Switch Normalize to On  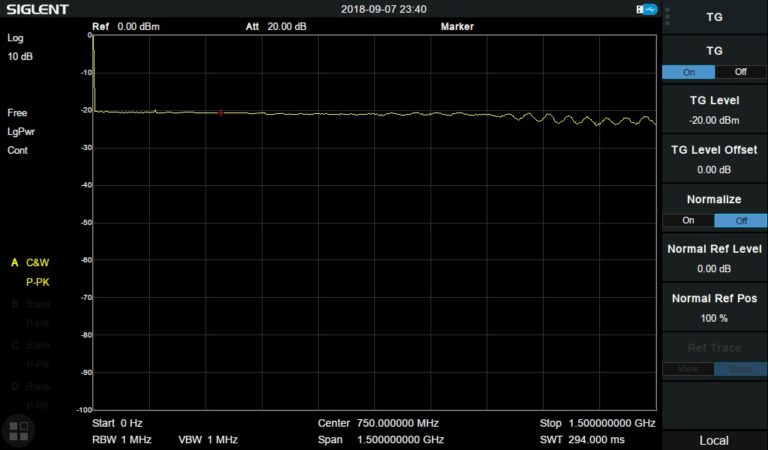[688, 220]
